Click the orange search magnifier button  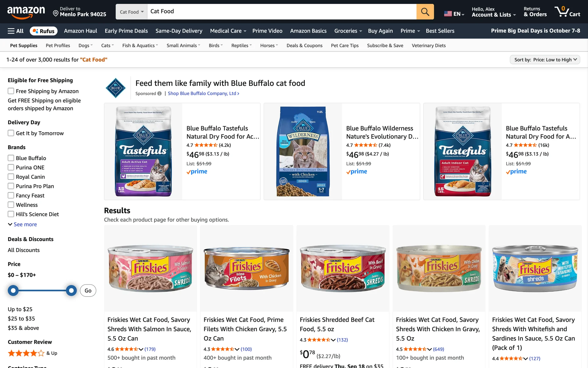pos(425,12)
